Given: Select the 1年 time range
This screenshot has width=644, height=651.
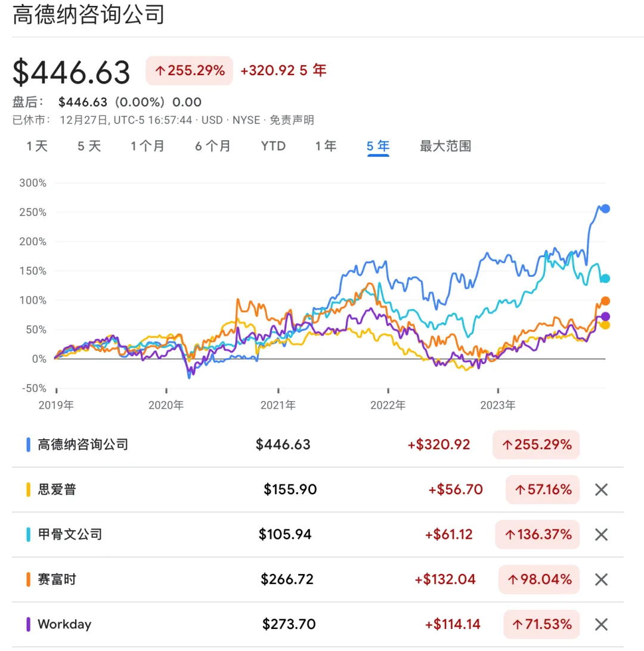Looking at the screenshot, I should click(326, 146).
